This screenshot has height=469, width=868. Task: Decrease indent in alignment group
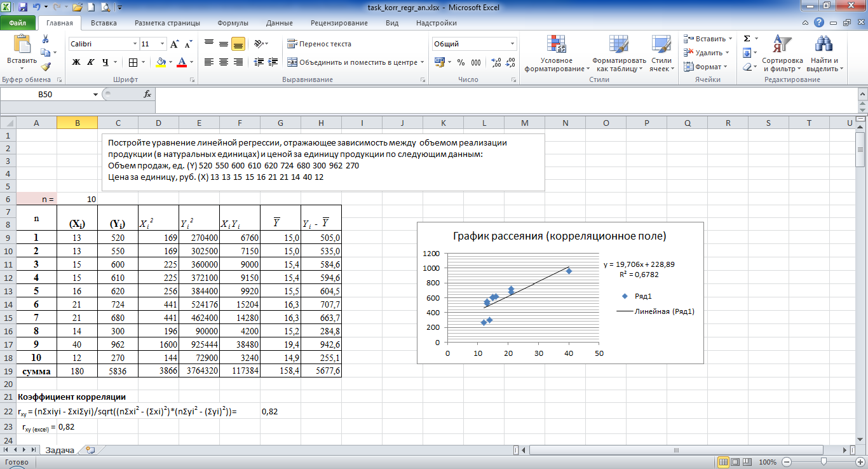click(x=257, y=62)
